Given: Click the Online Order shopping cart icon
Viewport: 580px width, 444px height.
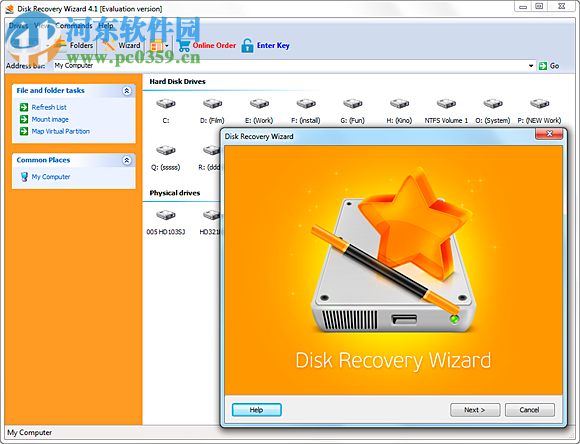Looking at the screenshot, I should 184,46.
